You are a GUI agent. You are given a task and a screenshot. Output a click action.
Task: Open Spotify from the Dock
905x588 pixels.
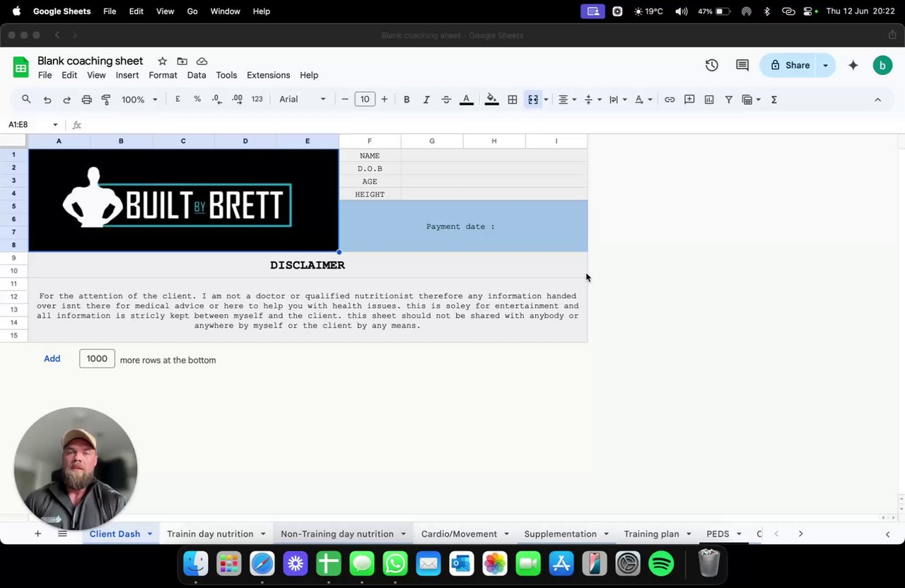pyautogui.click(x=661, y=563)
